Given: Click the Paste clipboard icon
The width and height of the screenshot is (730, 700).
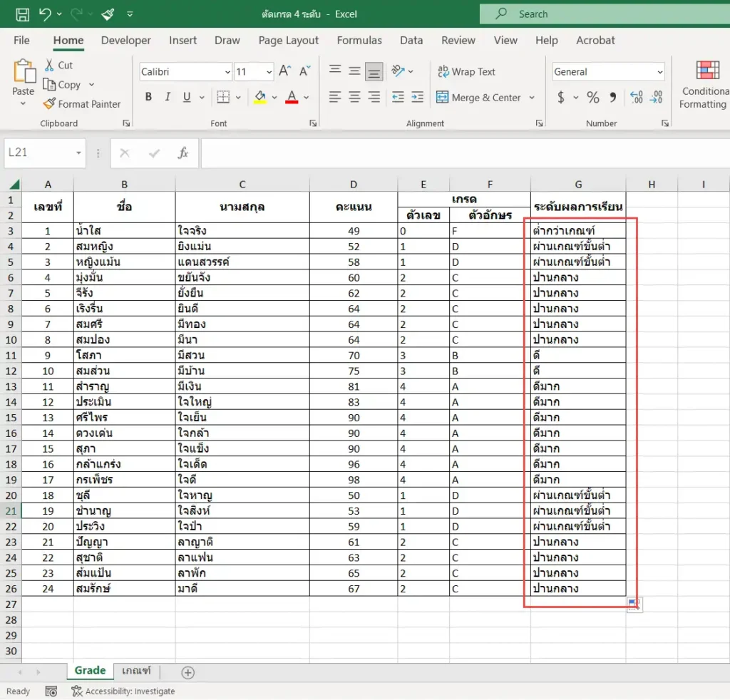Looking at the screenshot, I should (x=24, y=71).
